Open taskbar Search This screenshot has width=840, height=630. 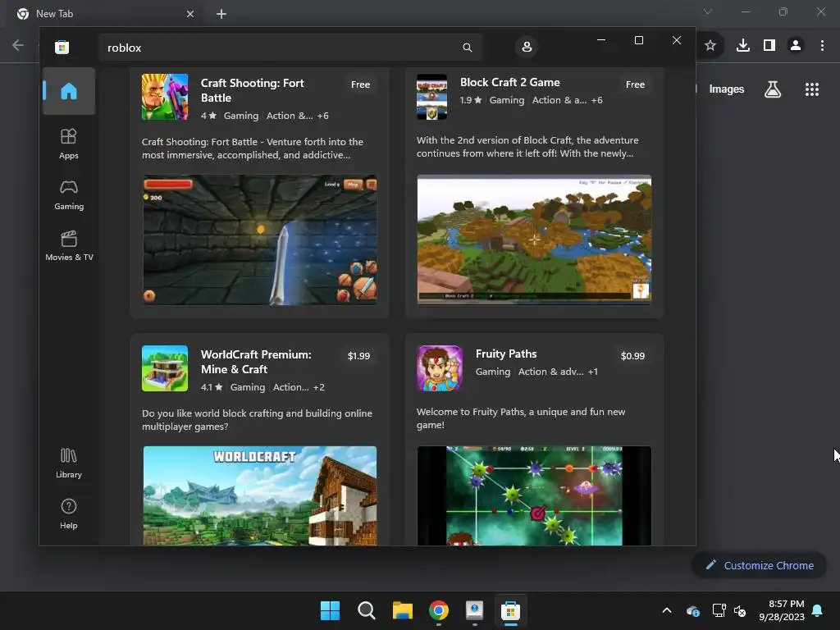point(367,610)
